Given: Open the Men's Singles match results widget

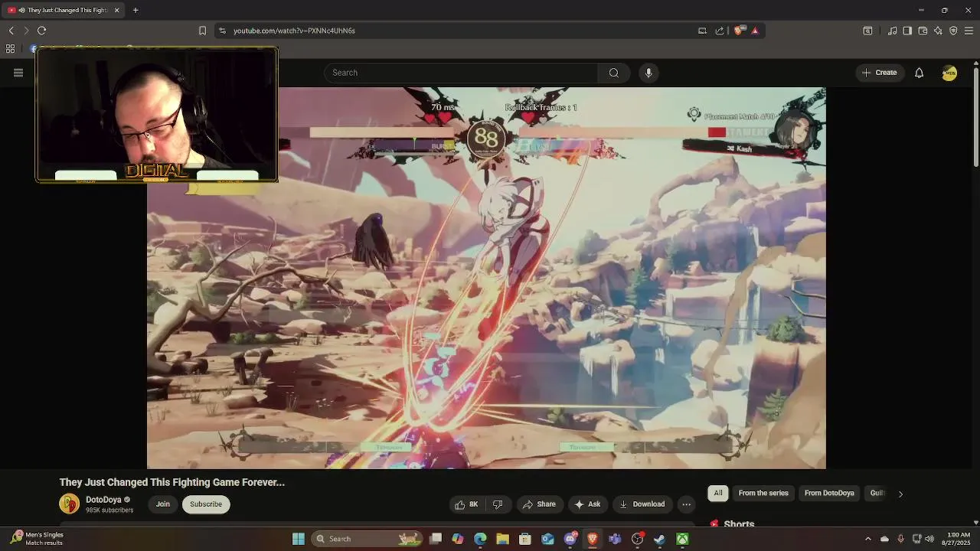Looking at the screenshot, I should pos(38,539).
